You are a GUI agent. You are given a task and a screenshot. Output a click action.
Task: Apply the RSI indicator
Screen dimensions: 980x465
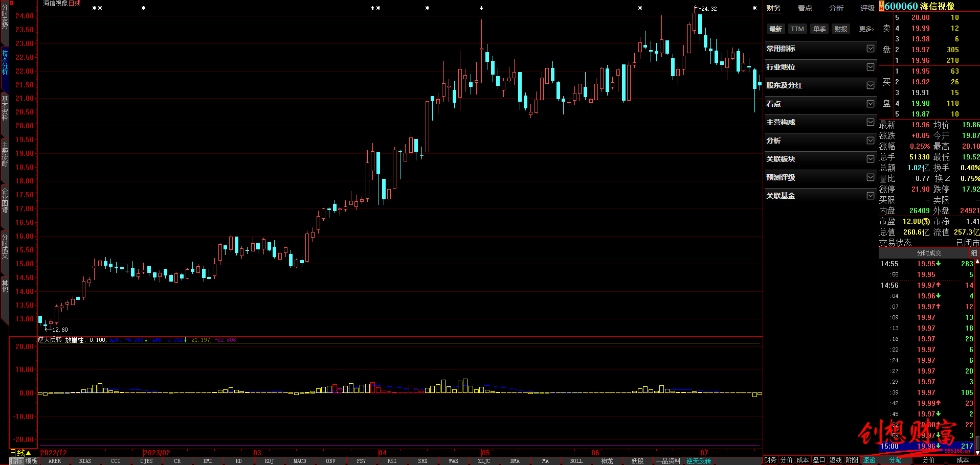392,461
